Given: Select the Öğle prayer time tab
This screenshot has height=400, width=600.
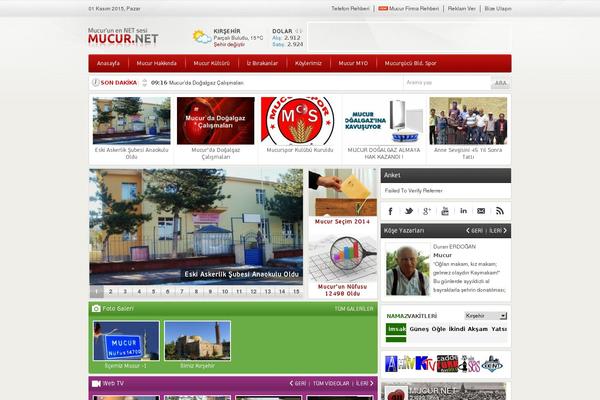Looking at the screenshot, I should [x=439, y=329].
